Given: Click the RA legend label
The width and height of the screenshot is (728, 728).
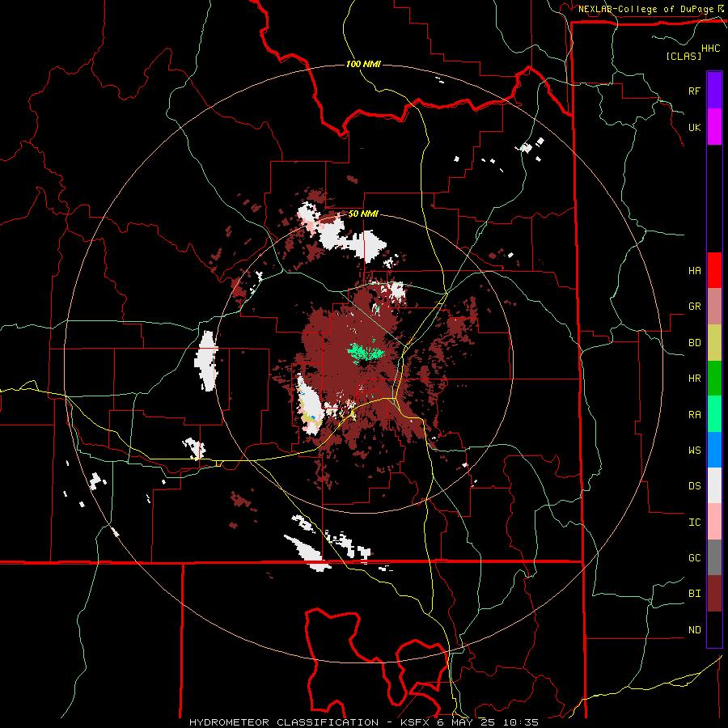Looking at the screenshot, I should 694,415.
